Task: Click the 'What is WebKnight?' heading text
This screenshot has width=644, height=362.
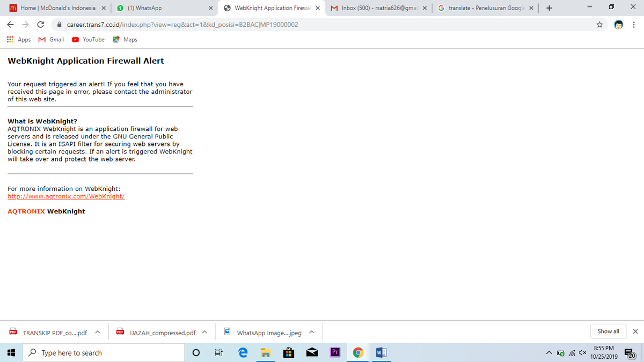Action: [42, 121]
